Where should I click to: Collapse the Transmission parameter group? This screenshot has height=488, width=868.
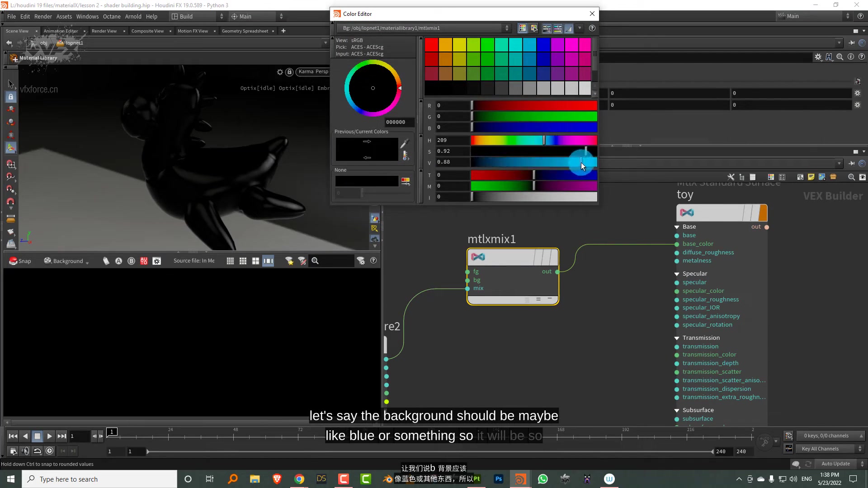(x=677, y=338)
